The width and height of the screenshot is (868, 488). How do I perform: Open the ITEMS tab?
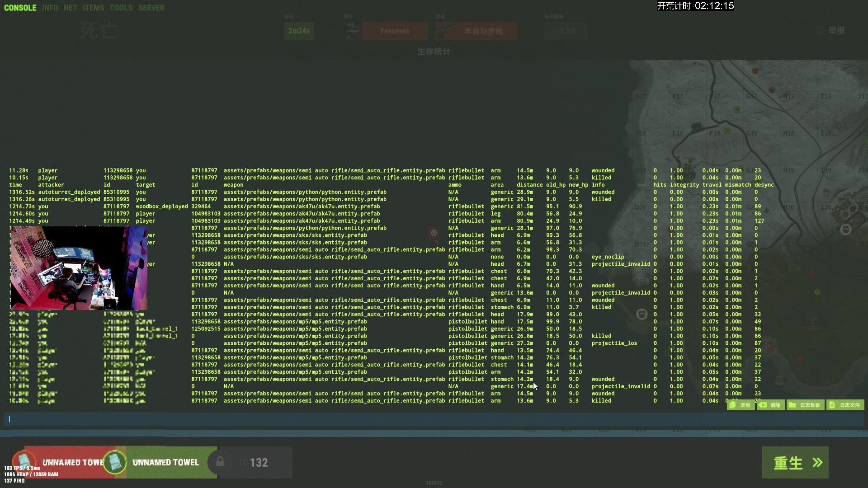(x=93, y=8)
